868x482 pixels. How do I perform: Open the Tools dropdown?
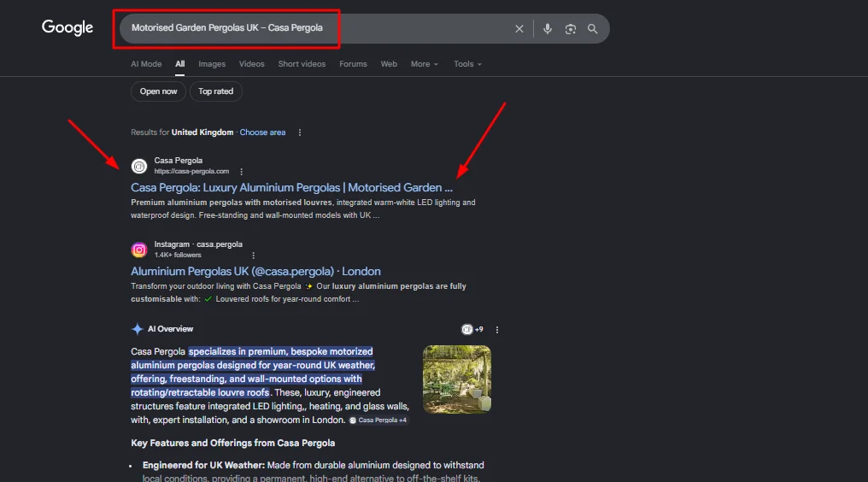pyautogui.click(x=467, y=64)
